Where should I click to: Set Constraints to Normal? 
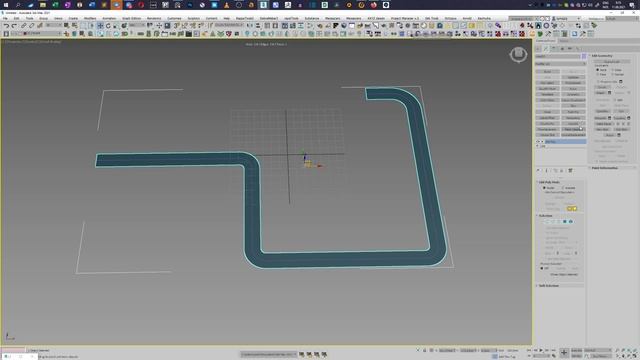(613, 75)
